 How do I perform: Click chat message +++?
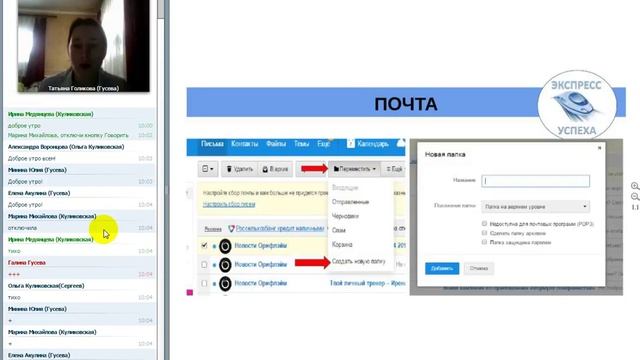[14, 274]
